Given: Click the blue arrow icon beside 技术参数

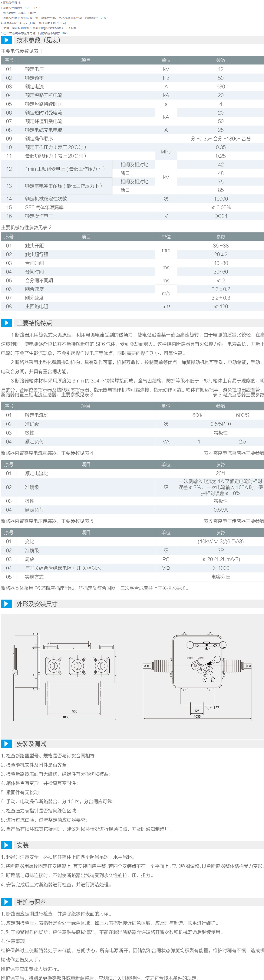Looking at the screenshot, I should point(6,40).
